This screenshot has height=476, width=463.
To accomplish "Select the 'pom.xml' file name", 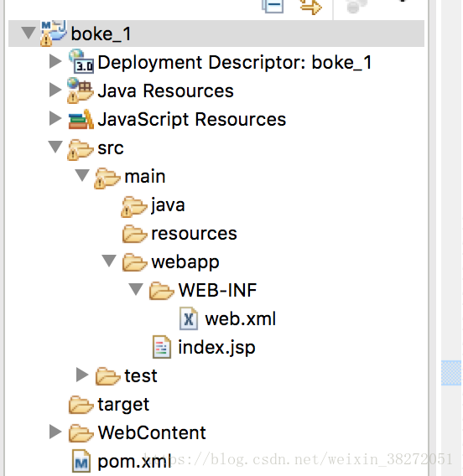I will coord(134,462).
